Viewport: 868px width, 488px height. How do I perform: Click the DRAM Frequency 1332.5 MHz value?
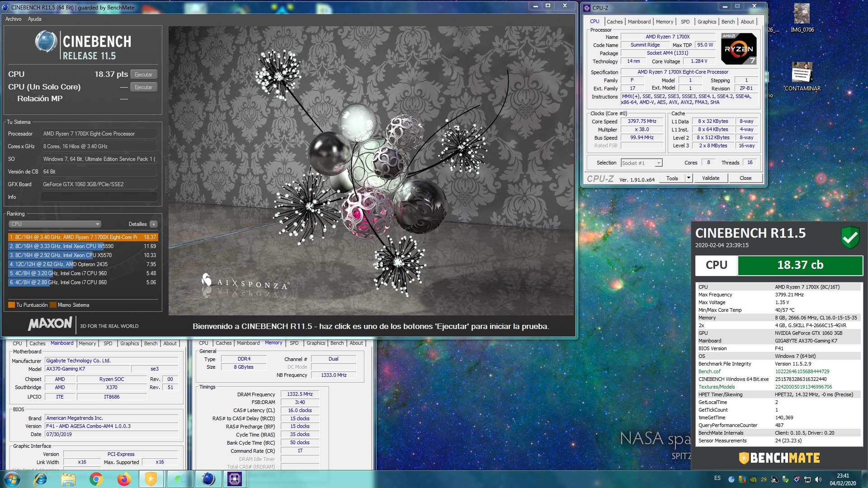coord(300,394)
